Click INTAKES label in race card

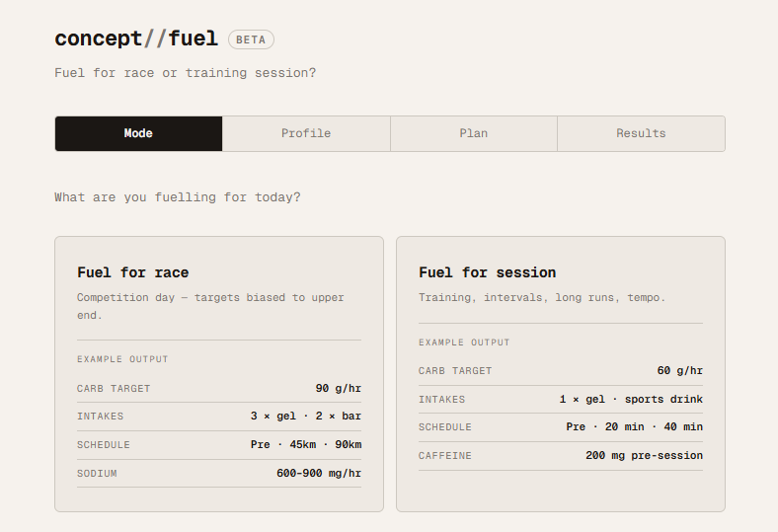point(101,417)
